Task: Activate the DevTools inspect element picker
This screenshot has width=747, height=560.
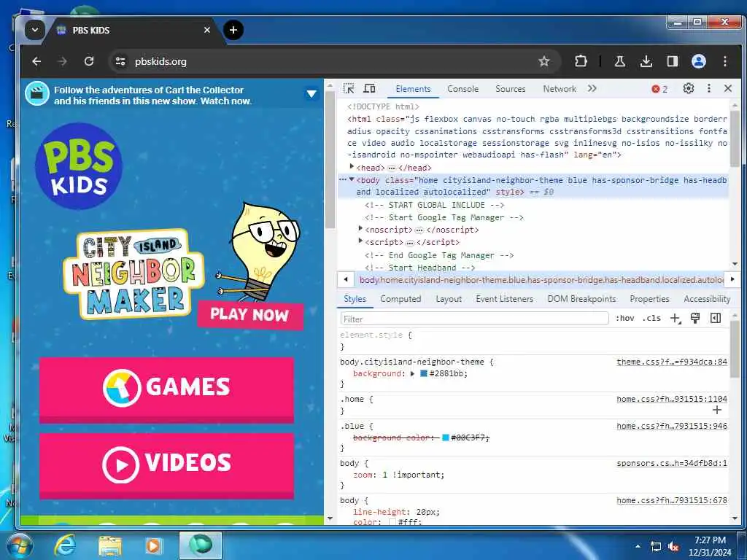Action: (x=349, y=88)
